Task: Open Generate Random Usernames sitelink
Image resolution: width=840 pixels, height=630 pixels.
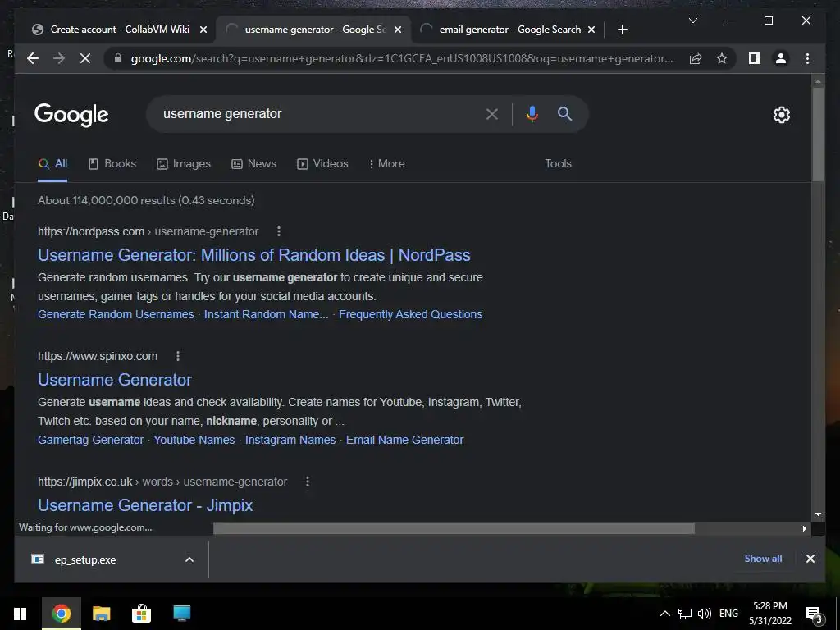Action: coord(116,314)
